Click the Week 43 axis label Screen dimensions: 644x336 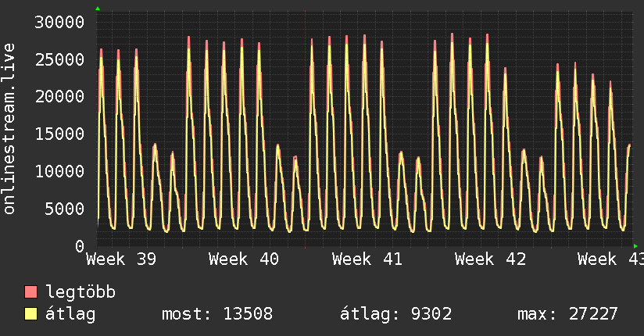(x=610, y=259)
